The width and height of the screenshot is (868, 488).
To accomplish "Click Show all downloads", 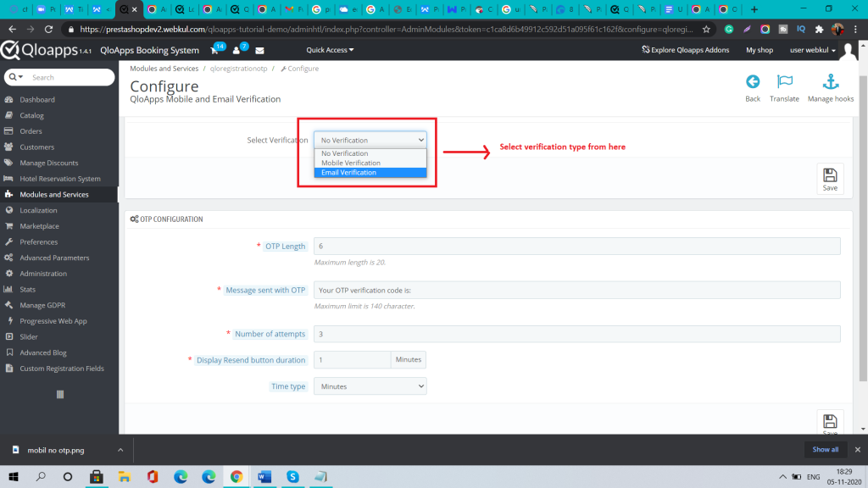I will [x=825, y=450].
